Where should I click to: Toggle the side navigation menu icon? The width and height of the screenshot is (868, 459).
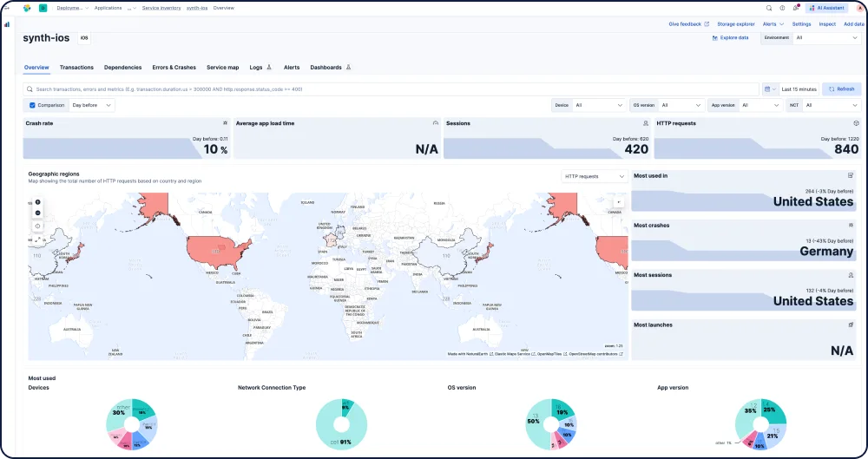[7, 9]
